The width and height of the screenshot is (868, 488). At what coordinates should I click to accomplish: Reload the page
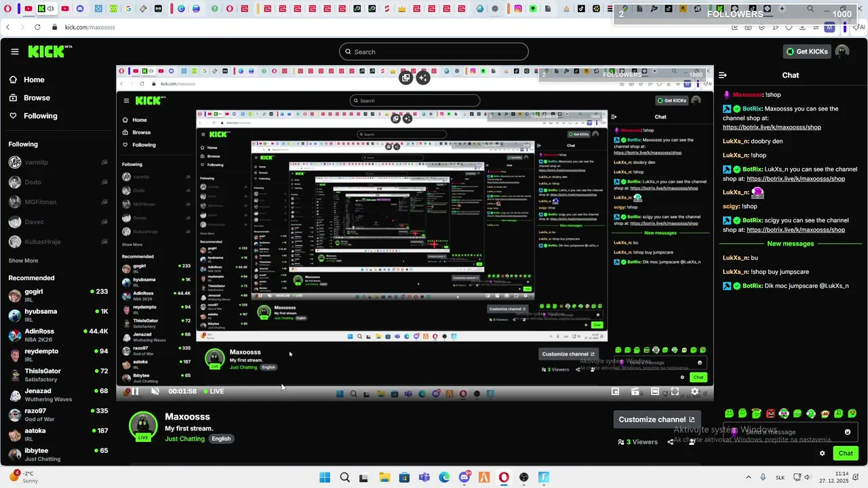[37, 27]
